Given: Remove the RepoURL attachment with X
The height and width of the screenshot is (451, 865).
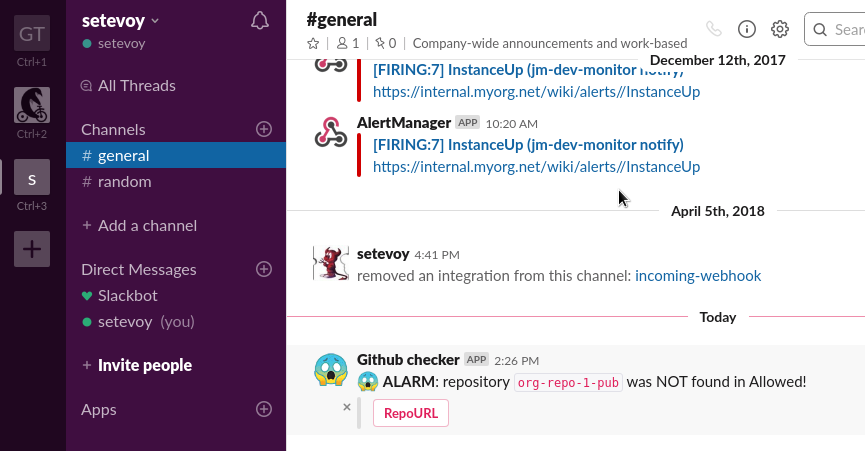Looking at the screenshot, I should pos(346,407).
